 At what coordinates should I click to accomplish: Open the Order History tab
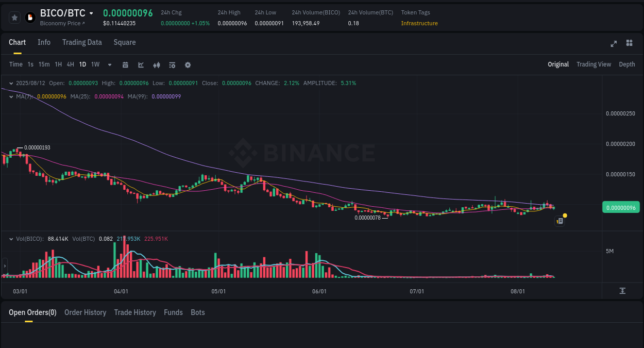[85, 312]
